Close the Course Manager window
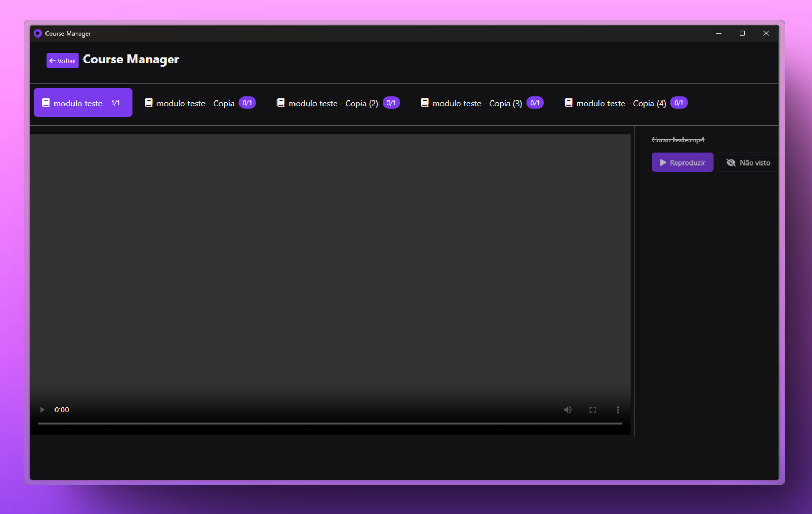This screenshot has height=514, width=812. [766, 33]
